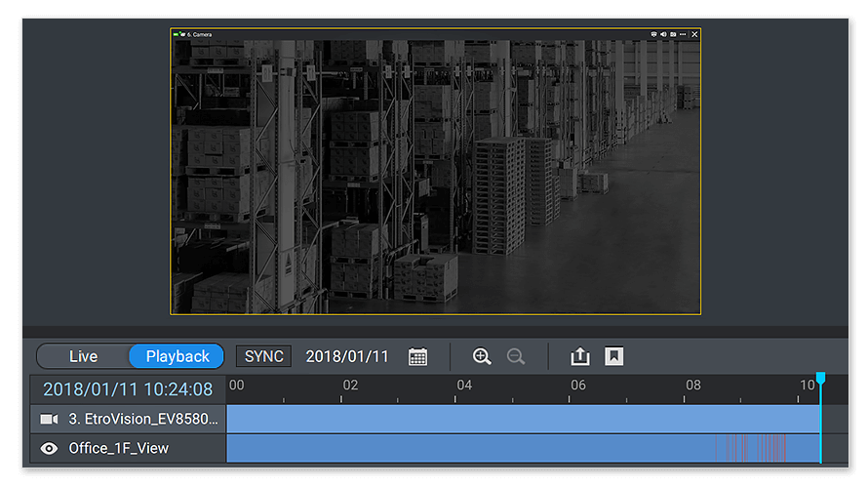
Task: Switch to Live mode
Action: [x=83, y=356]
